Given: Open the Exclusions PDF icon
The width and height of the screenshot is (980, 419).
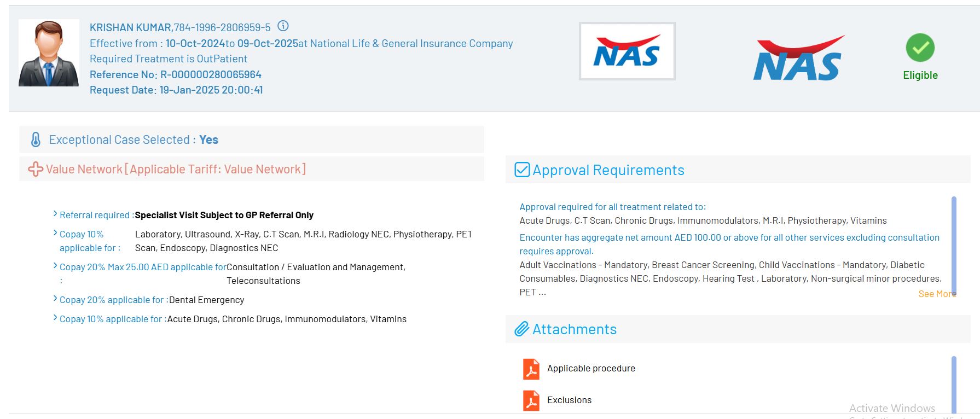Looking at the screenshot, I should [531, 400].
